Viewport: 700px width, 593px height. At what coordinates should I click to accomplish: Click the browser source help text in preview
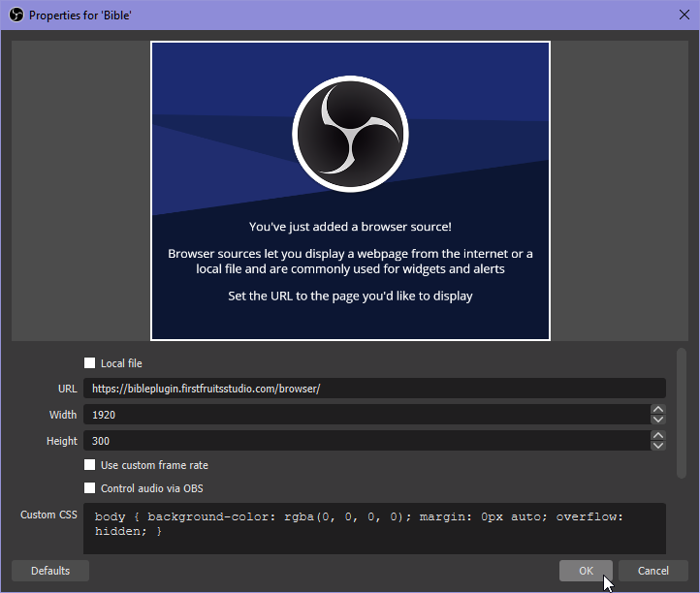pyautogui.click(x=350, y=262)
